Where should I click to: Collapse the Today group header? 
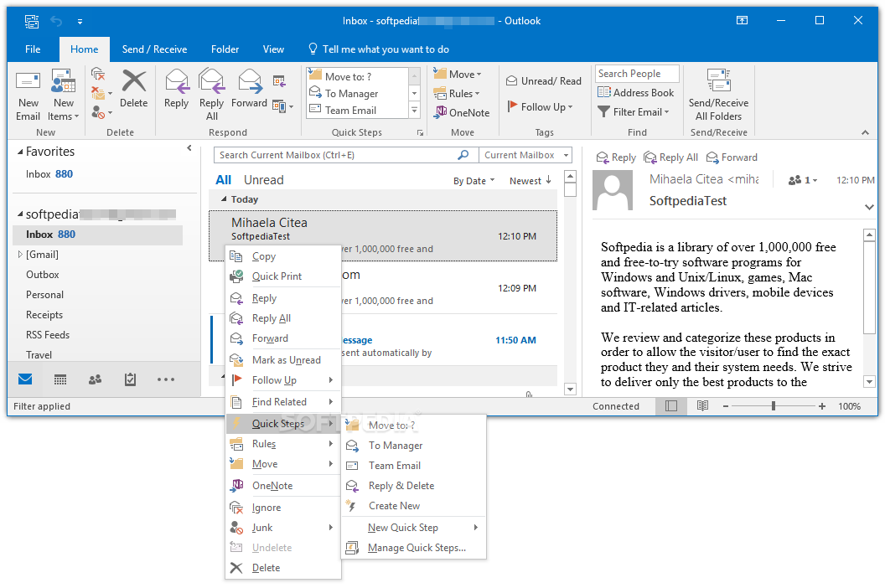[x=224, y=199]
